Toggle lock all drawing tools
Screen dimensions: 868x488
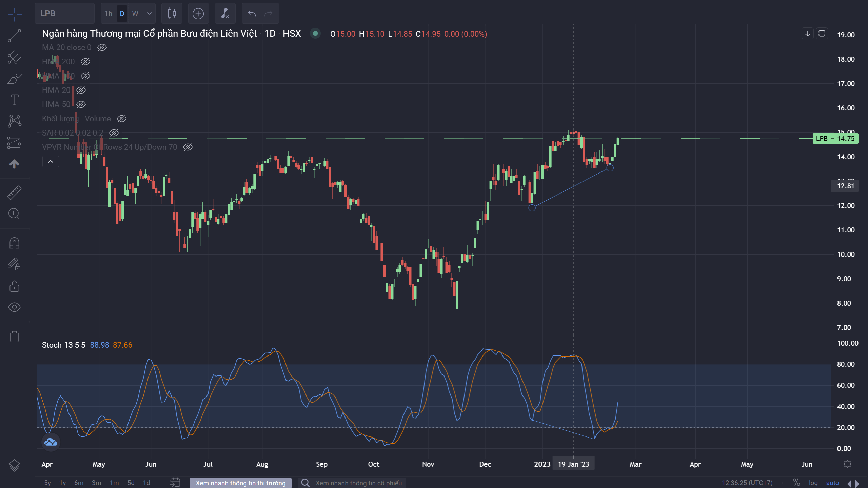pos(15,286)
